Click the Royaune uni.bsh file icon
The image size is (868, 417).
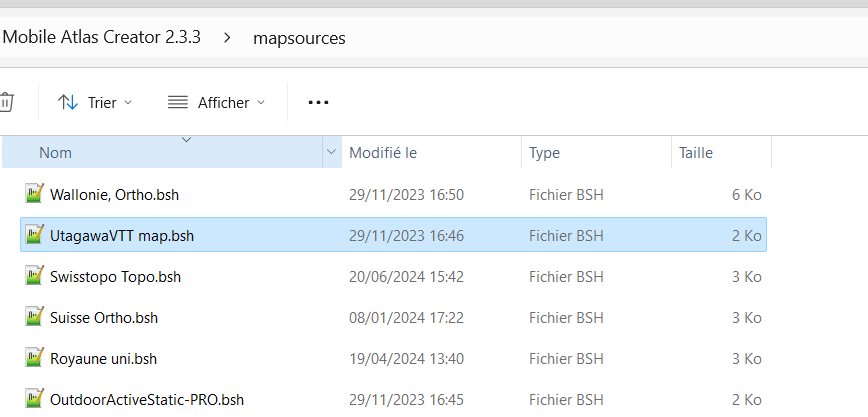click(34, 358)
